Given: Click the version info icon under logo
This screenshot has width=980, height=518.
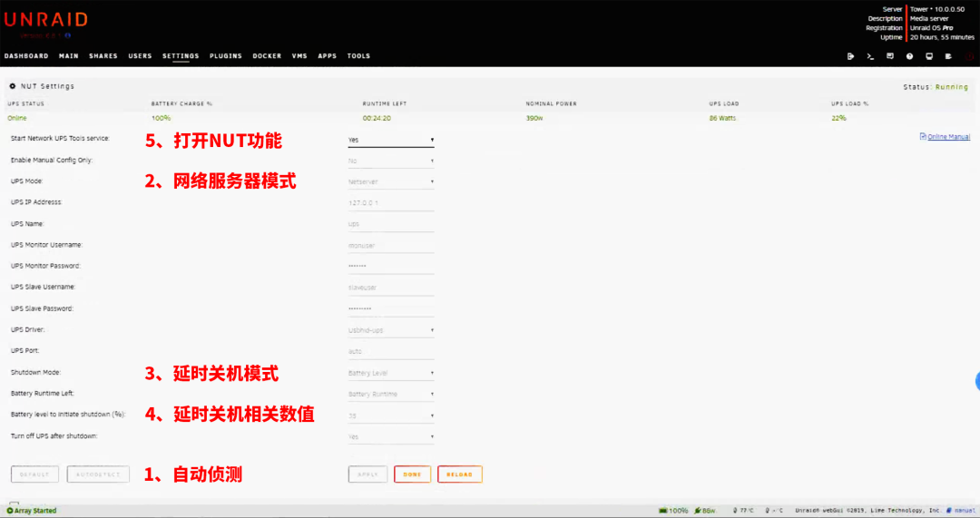Looking at the screenshot, I should click(x=68, y=35).
